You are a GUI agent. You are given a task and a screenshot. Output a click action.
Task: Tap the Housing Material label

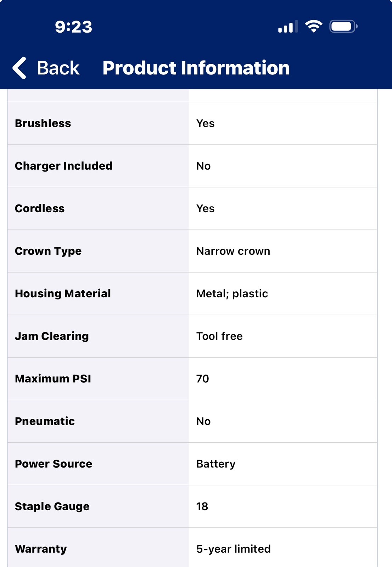63,294
